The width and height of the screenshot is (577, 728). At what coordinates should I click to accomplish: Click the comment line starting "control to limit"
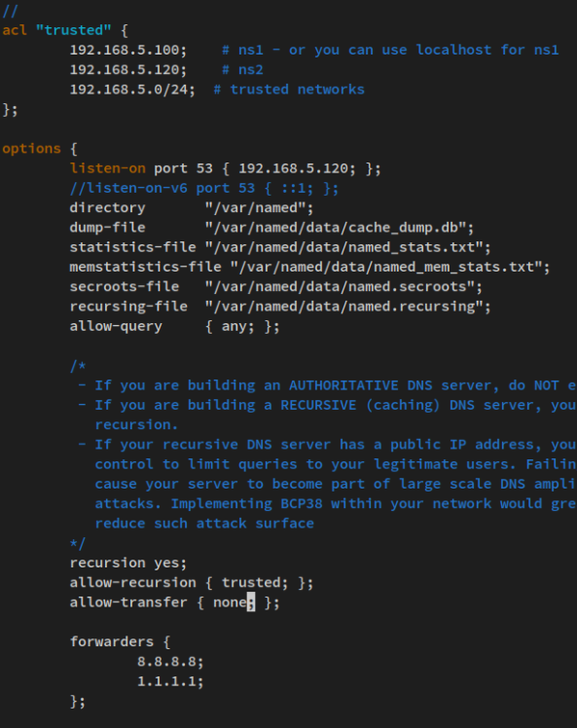click(x=336, y=464)
